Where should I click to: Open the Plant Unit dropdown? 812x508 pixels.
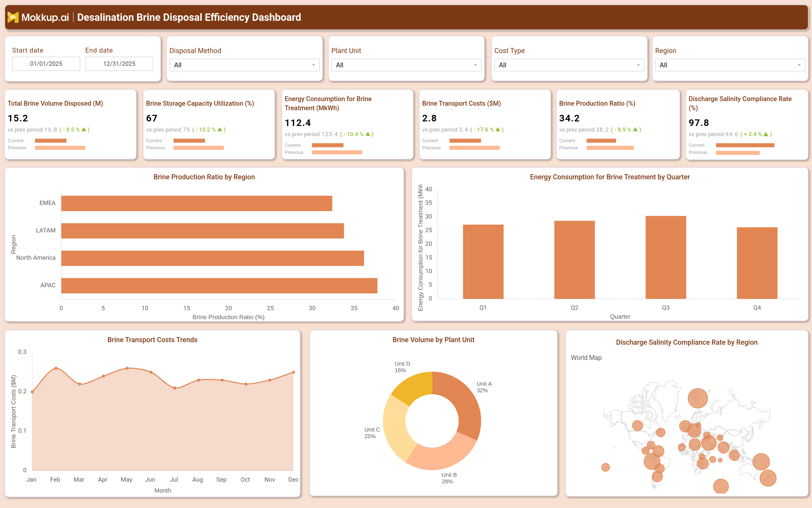pos(406,65)
